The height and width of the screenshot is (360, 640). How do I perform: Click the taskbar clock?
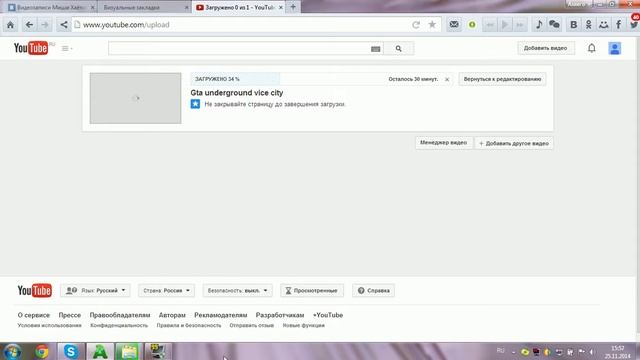[618, 352]
